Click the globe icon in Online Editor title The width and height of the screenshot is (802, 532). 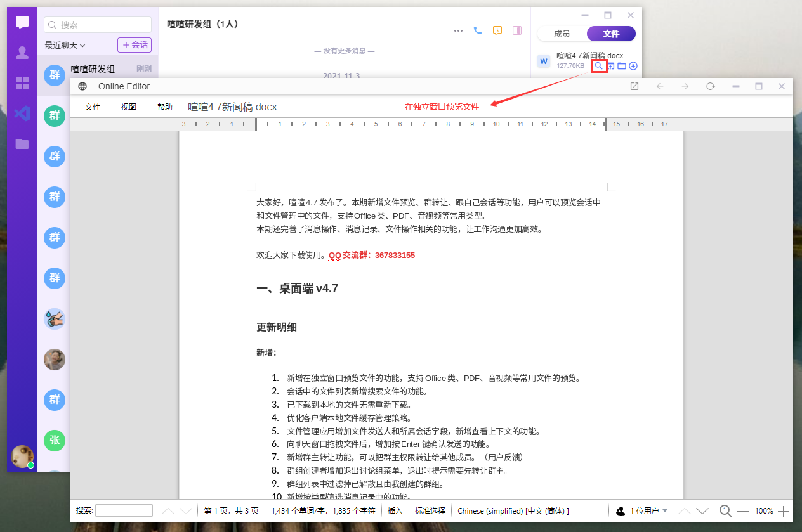[x=82, y=86]
